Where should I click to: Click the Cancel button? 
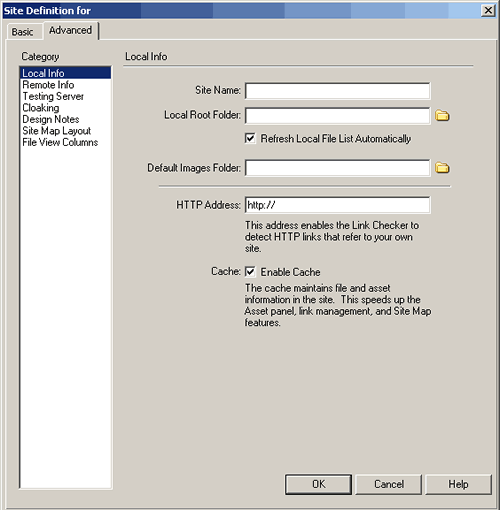point(389,484)
